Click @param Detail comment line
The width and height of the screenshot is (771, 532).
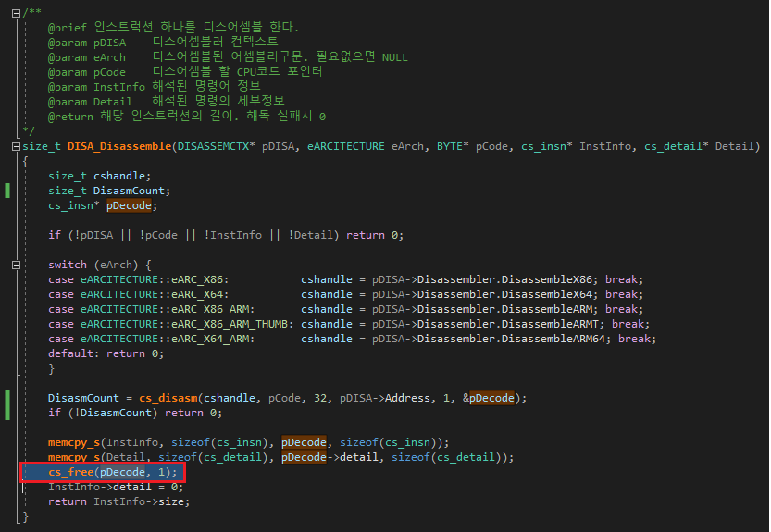[x=167, y=101]
